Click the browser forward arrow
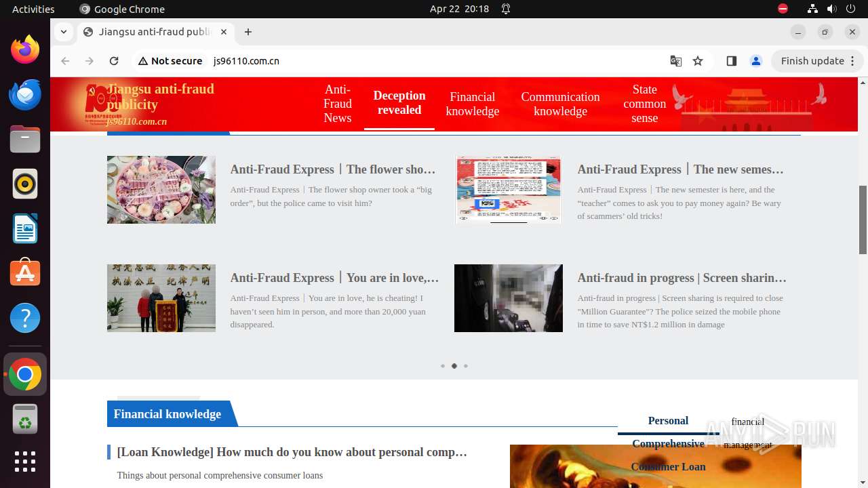The image size is (868, 488). coord(90,61)
